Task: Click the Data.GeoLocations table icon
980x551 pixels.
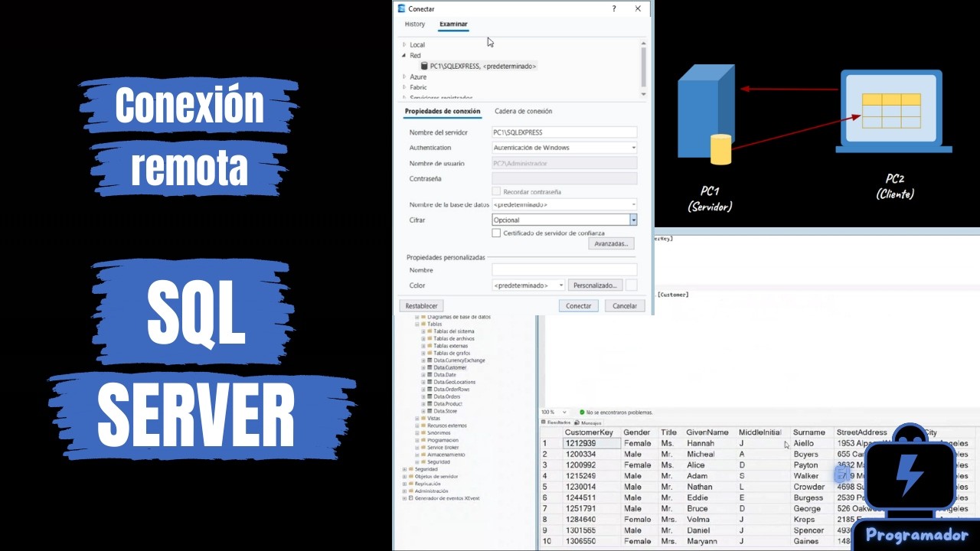Action: coord(430,383)
